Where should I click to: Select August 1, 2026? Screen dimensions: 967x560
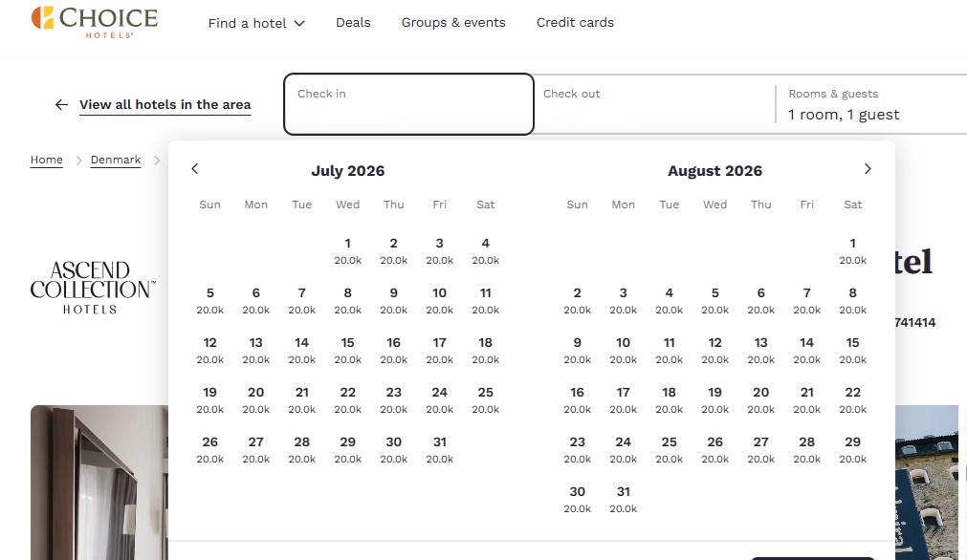coord(853,251)
